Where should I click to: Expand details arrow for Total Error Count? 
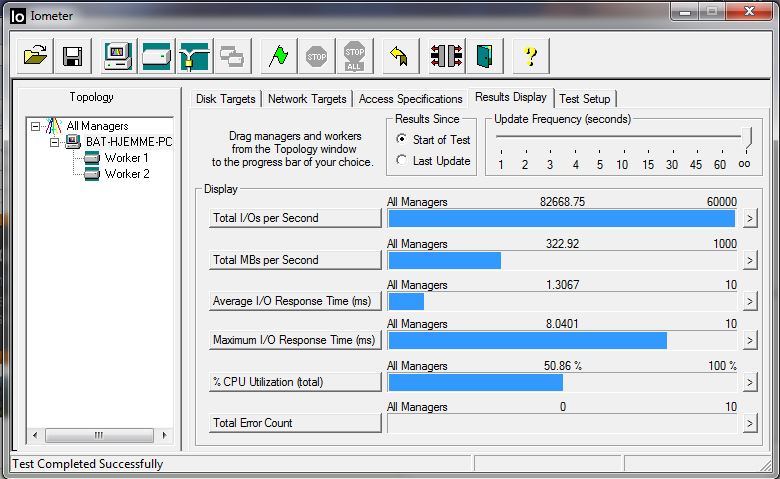pyautogui.click(x=750, y=423)
